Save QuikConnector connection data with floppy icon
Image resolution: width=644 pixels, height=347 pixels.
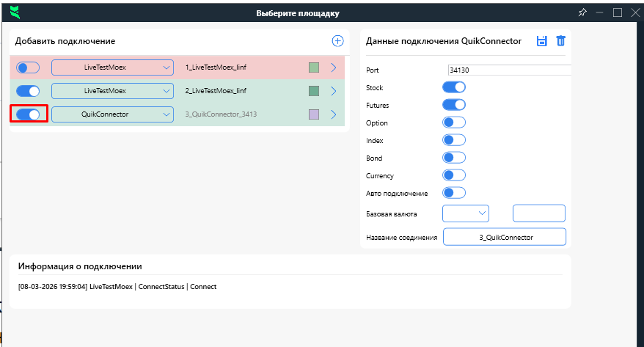pyautogui.click(x=542, y=41)
